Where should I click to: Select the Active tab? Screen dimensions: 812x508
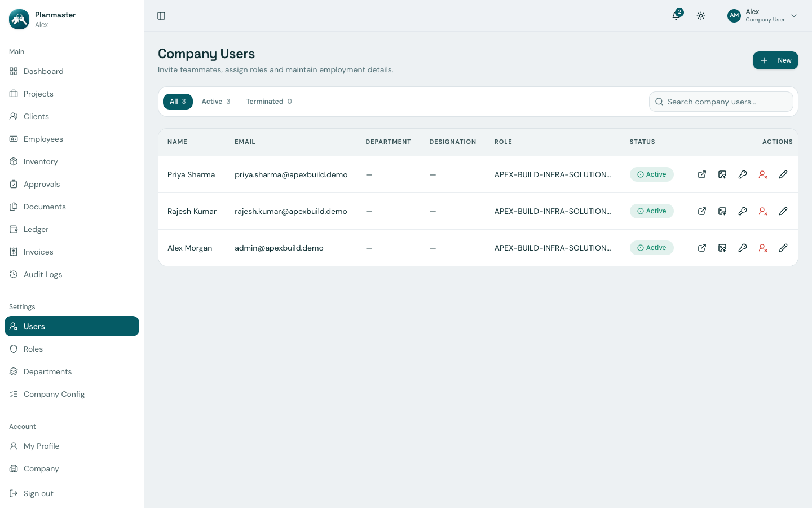click(x=216, y=102)
